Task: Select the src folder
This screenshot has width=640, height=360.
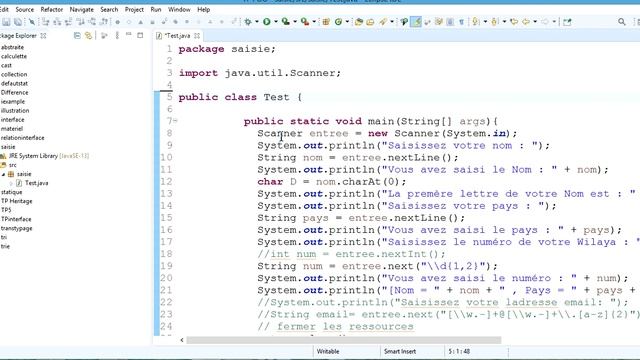Action: (x=13, y=165)
